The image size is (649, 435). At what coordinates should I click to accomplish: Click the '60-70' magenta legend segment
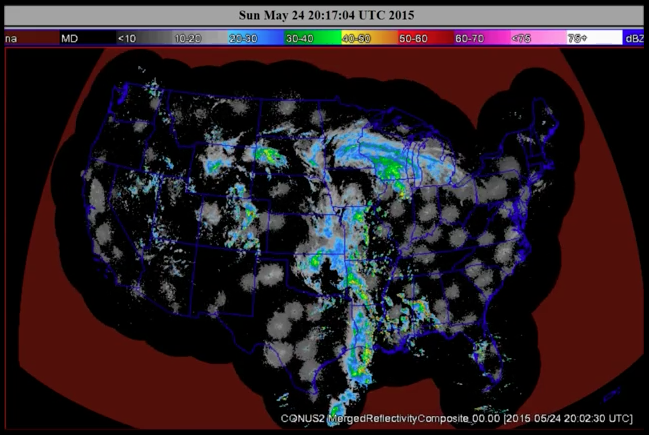click(x=482, y=38)
